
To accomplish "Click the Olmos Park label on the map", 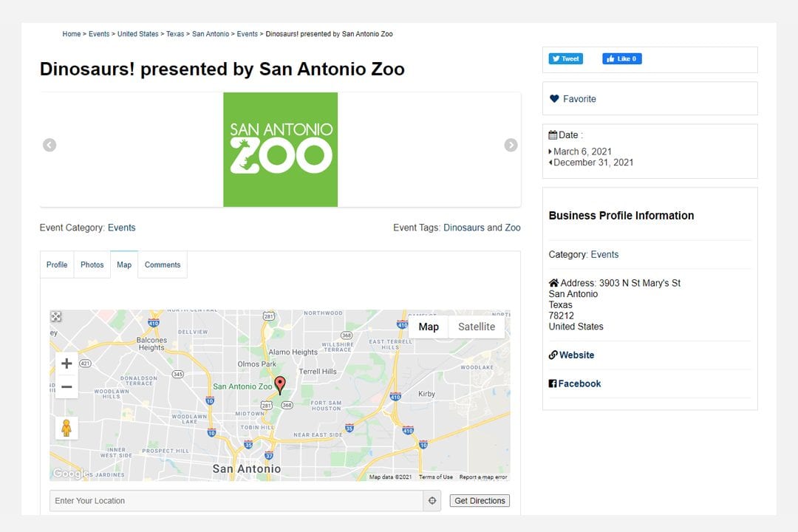I will tap(257, 364).
